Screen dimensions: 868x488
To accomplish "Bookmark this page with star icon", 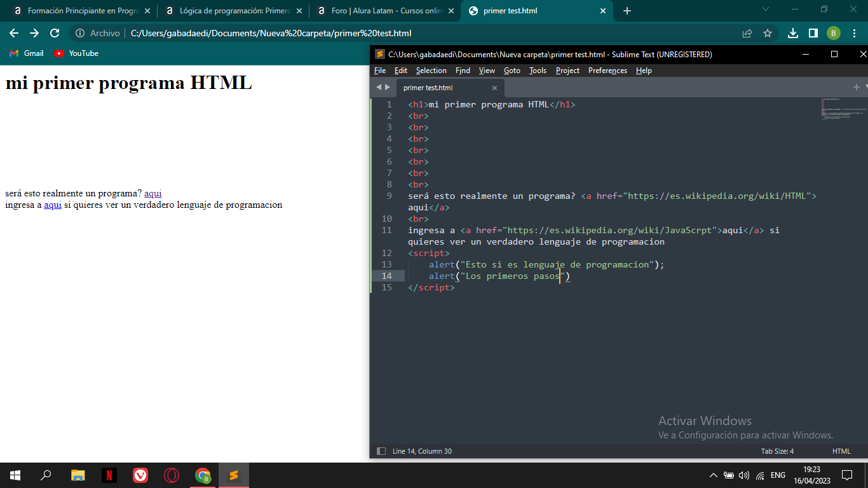I will click(768, 33).
